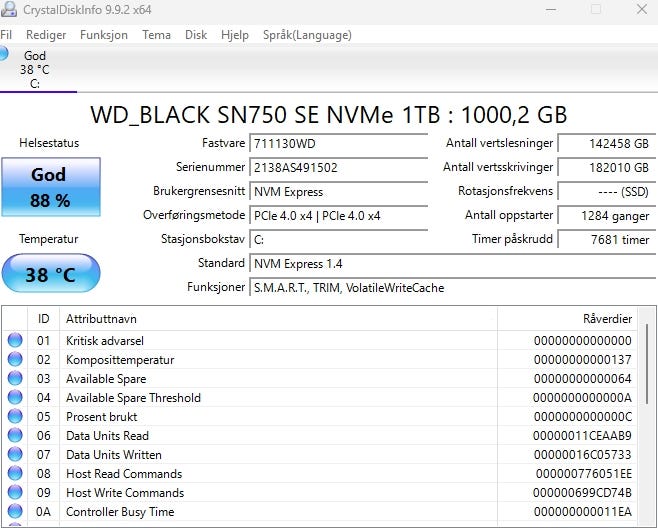Open the Språk(Language) menu
Image resolution: width=658 pixels, height=528 pixels.
click(x=307, y=35)
